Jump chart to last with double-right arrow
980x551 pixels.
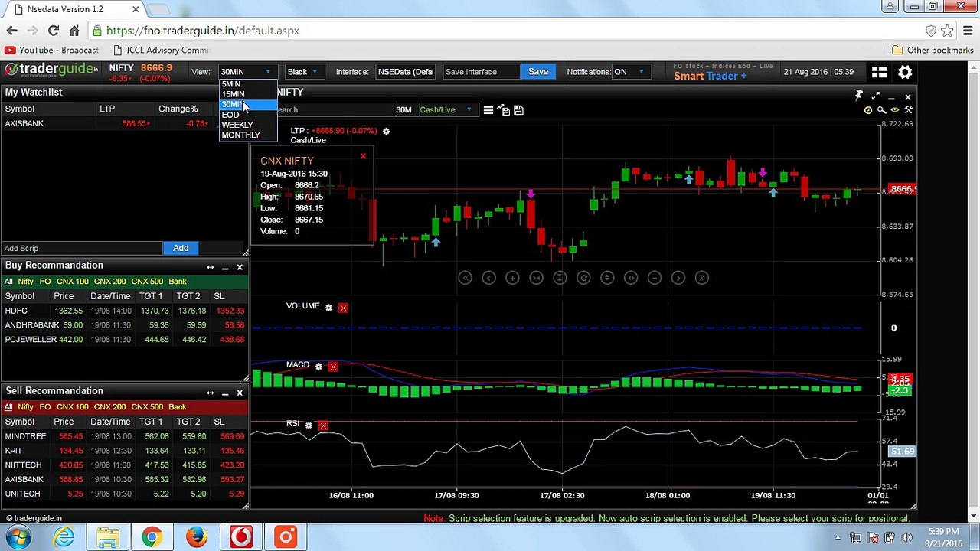point(702,278)
